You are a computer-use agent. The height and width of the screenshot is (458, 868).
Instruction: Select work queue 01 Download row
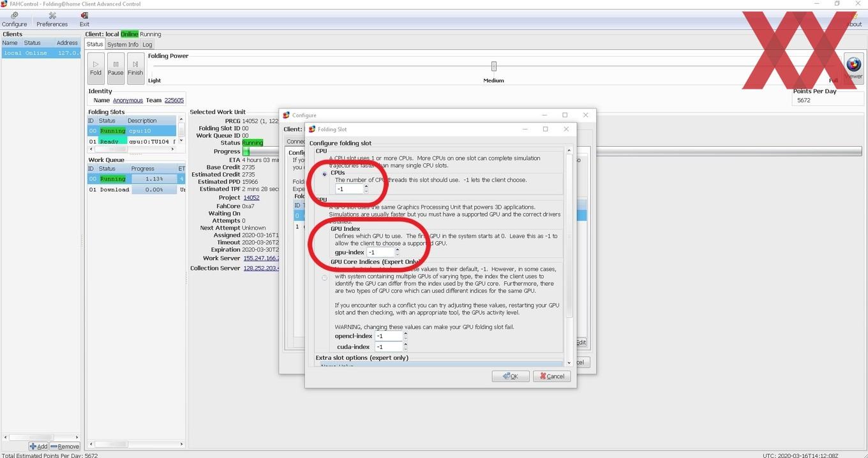point(136,189)
